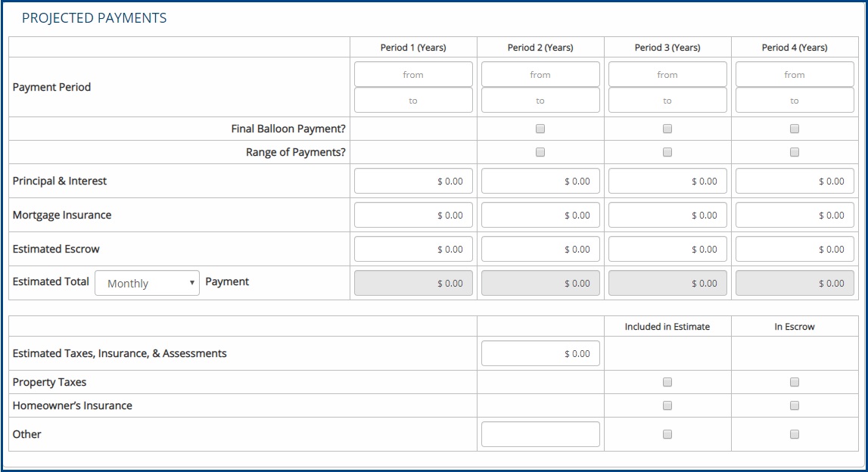
Task: Click the Period 4 (Years) header
Action: click(x=795, y=48)
